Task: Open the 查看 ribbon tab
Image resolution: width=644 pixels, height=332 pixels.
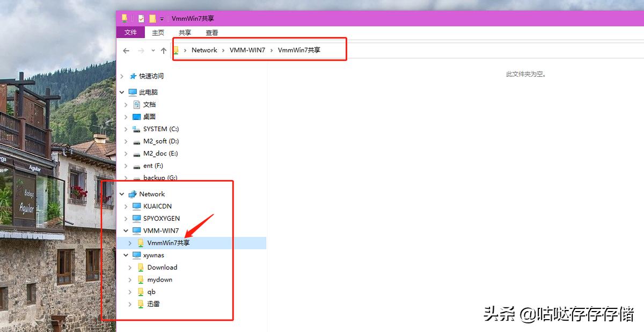Action: click(211, 32)
